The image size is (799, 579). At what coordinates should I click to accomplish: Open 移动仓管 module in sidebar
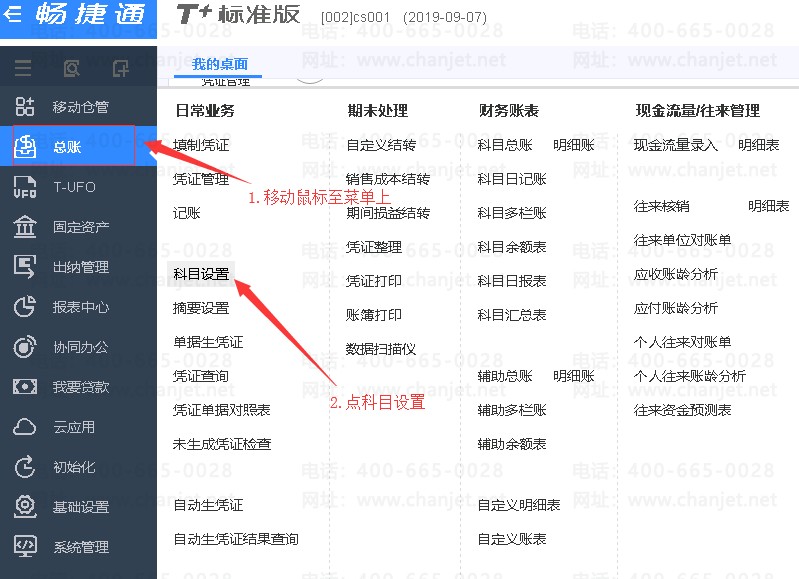[x=81, y=107]
